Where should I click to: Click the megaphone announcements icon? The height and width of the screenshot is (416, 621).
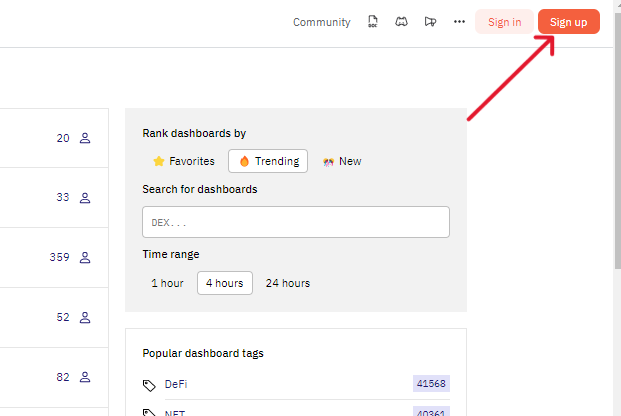430,22
